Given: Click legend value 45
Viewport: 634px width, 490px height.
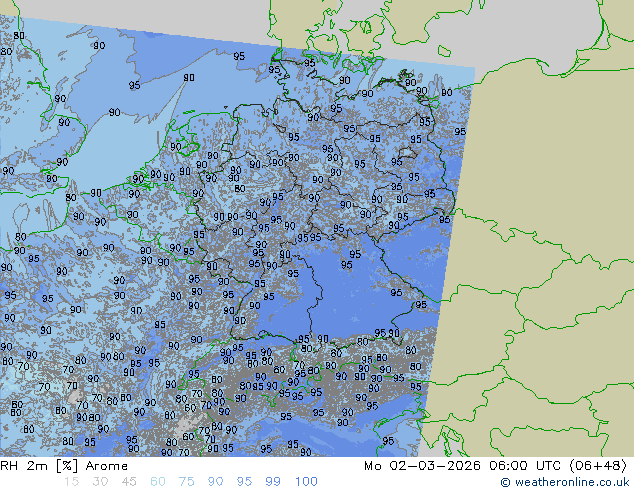Looking at the screenshot, I should click(x=129, y=482).
